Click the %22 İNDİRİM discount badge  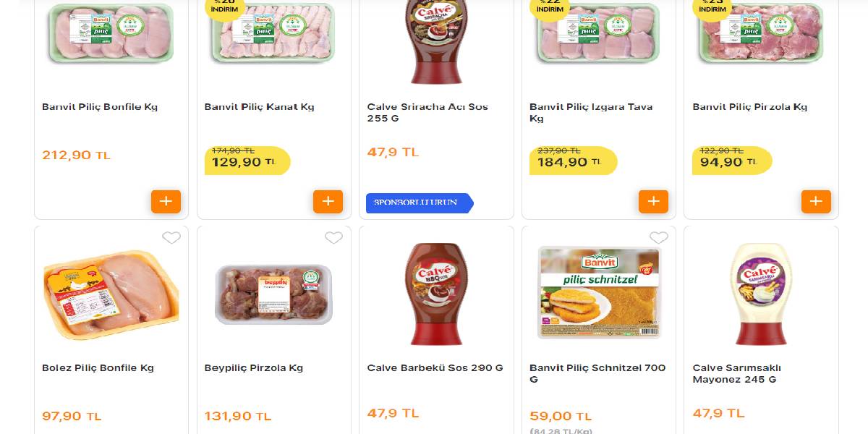pyautogui.click(x=549, y=7)
